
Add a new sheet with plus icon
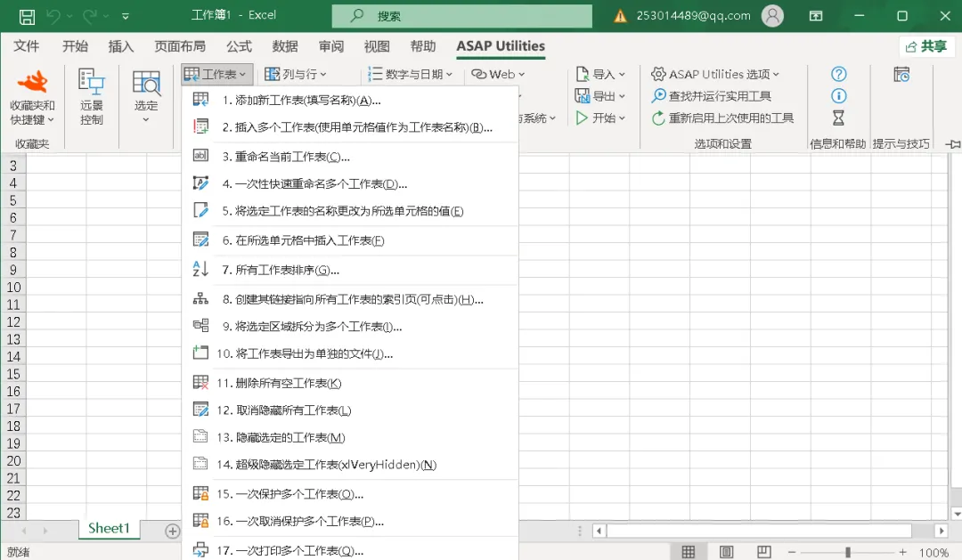click(x=173, y=532)
